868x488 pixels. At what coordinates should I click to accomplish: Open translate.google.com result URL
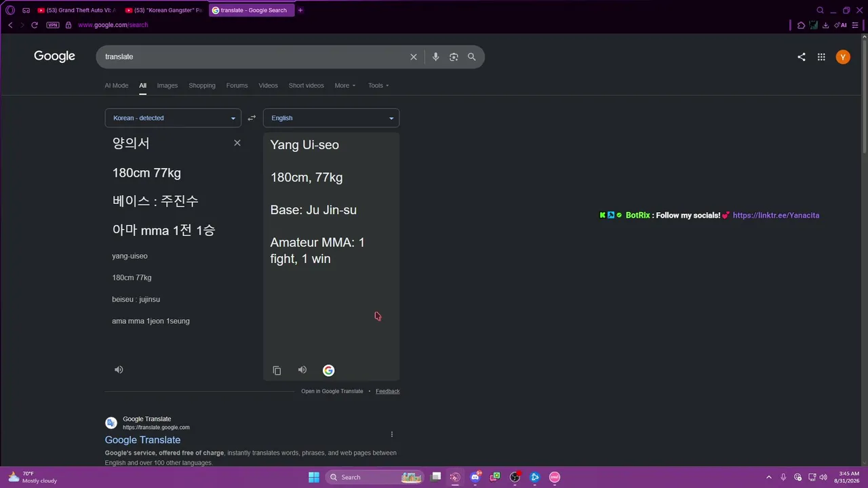[x=156, y=428]
